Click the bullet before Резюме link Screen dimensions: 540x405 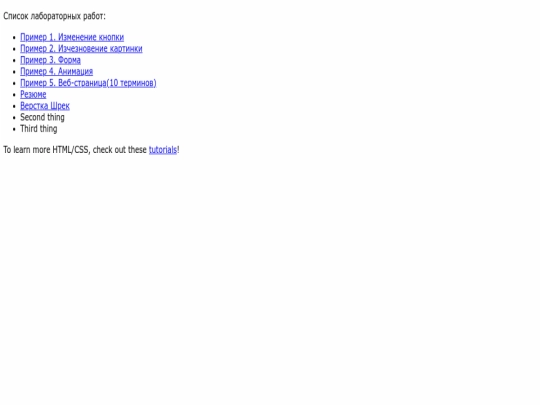click(x=14, y=95)
